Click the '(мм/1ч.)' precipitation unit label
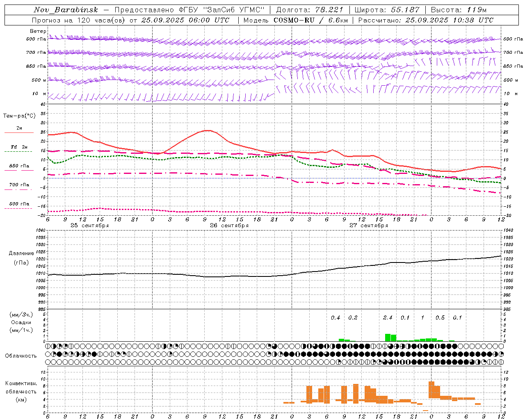The image size is (525, 420). pos(21,330)
